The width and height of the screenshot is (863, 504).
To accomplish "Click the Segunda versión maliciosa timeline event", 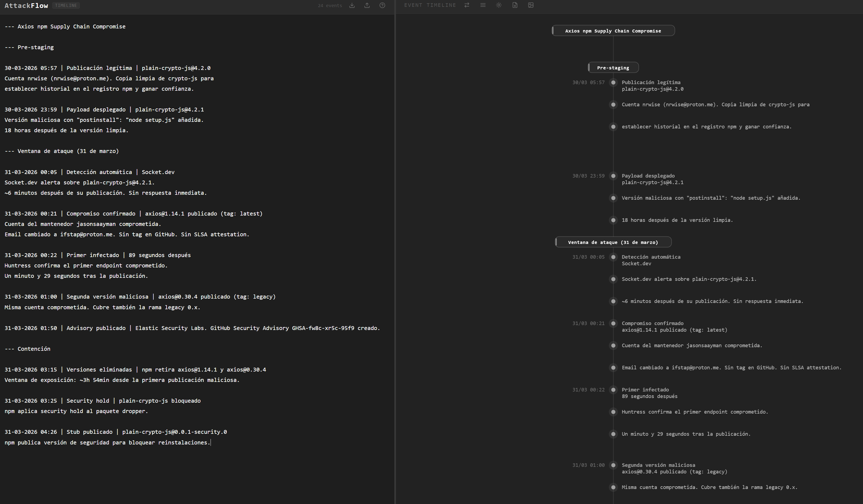I will point(658,465).
